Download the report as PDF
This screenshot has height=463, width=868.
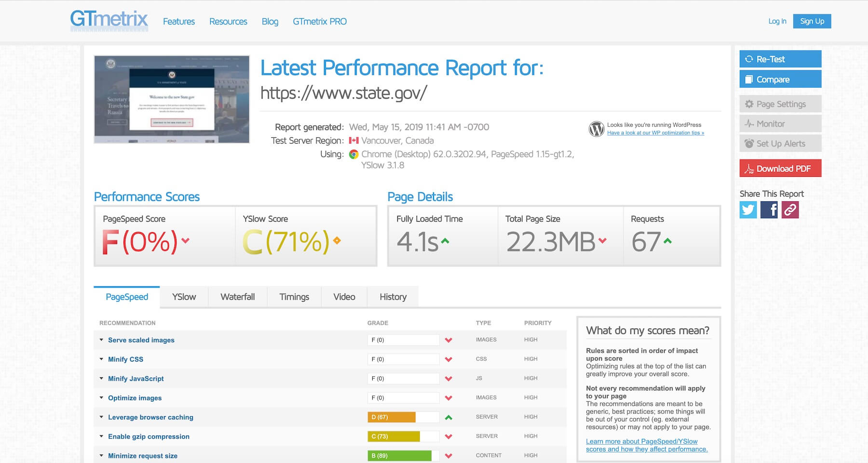pos(780,169)
